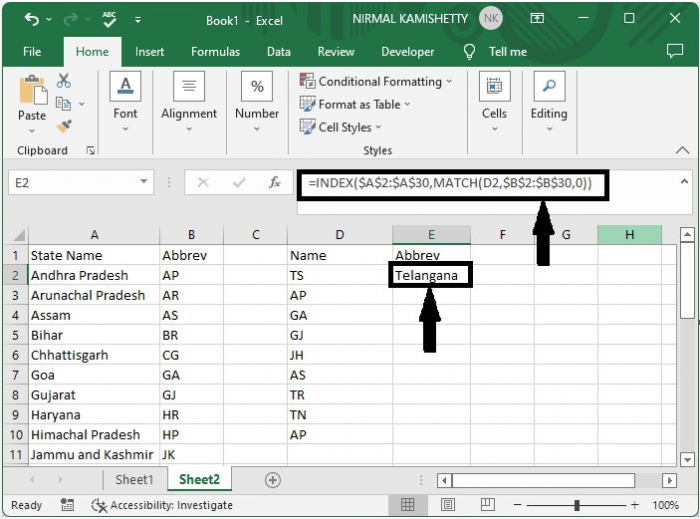Click the NK user account avatar
The height and width of the screenshot is (519, 700).
coord(491,18)
